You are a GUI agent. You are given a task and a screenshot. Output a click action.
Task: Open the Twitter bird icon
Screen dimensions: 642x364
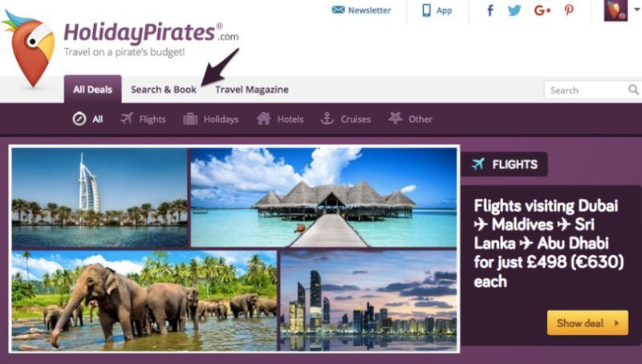click(514, 10)
